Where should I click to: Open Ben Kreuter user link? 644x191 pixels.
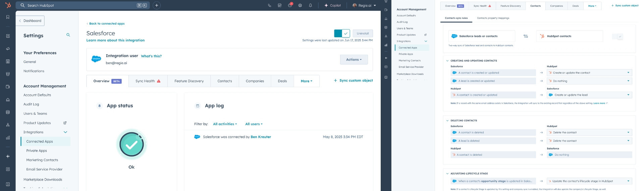click(261, 137)
